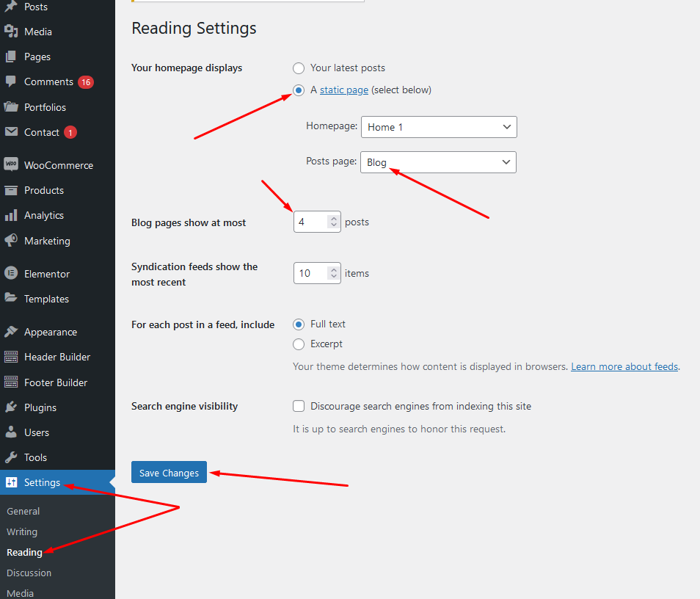Open the Homepage dropdown showing Home 1
The image size is (700, 599).
[439, 127]
